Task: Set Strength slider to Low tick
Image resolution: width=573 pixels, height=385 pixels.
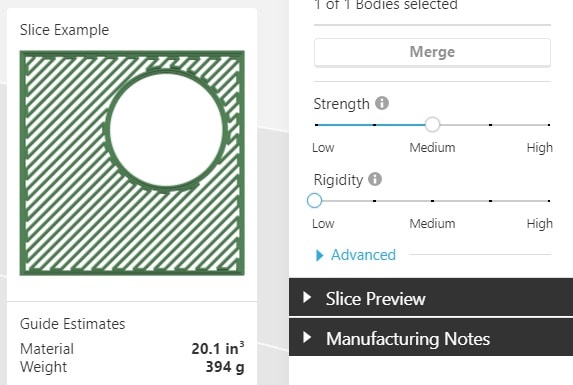Action: coord(316,125)
